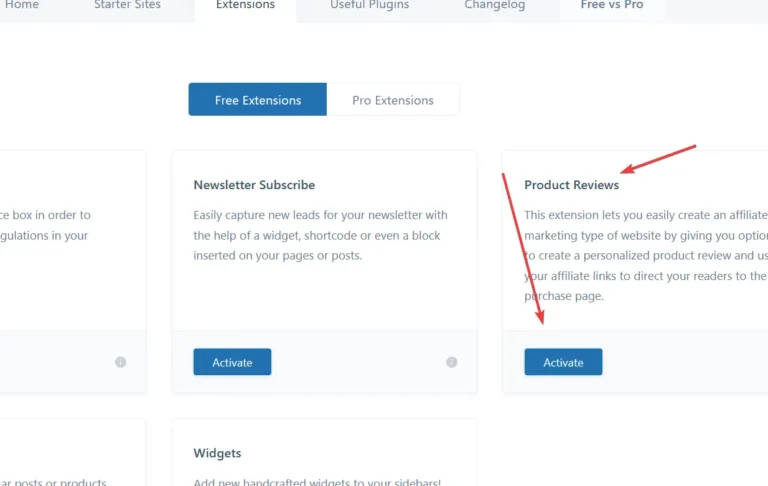Click the Newsletter Subscribe description text

[320, 235]
